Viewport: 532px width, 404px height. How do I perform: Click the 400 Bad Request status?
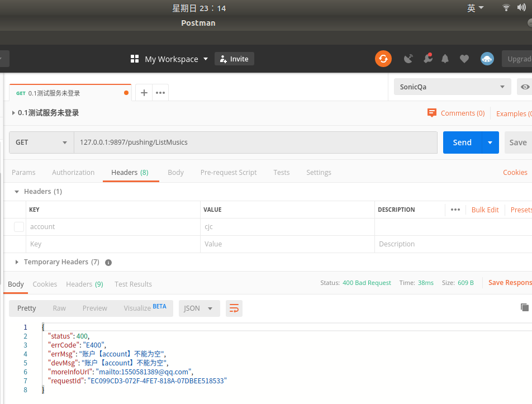point(367,283)
